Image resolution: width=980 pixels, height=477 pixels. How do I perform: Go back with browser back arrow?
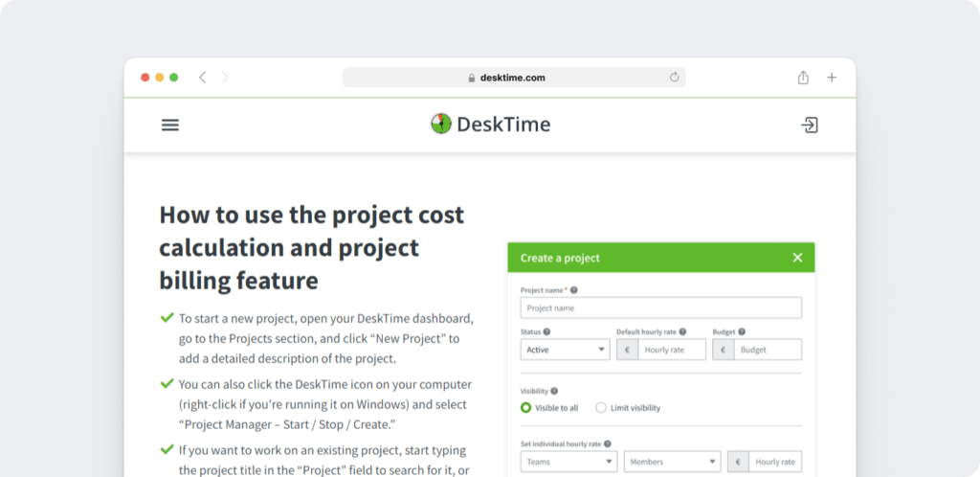coord(203,78)
